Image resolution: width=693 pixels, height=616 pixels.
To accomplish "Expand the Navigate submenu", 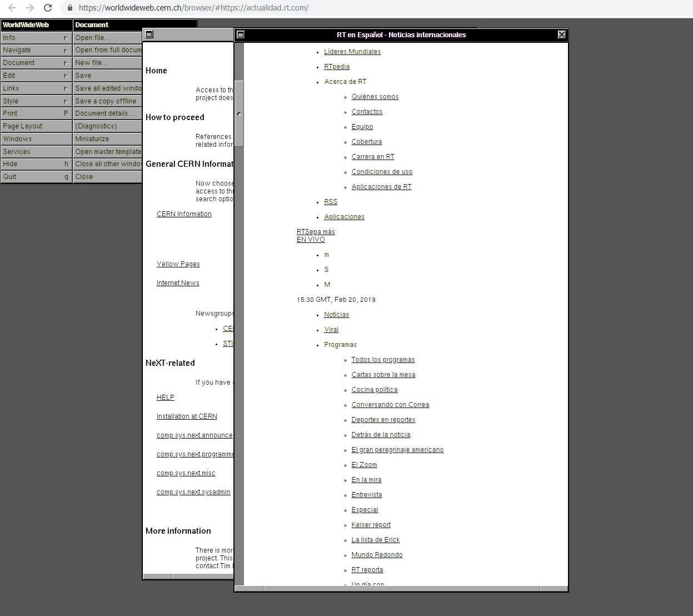I will coord(36,50).
